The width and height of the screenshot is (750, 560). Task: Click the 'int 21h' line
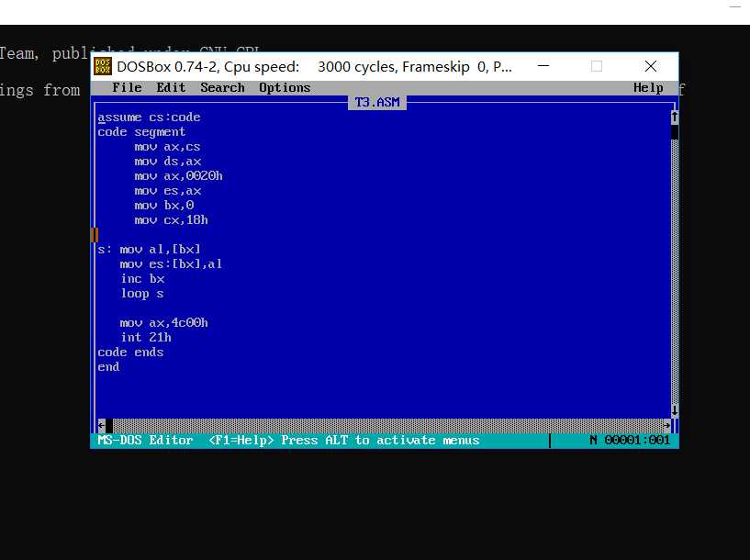pyautogui.click(x=146, y=338)
